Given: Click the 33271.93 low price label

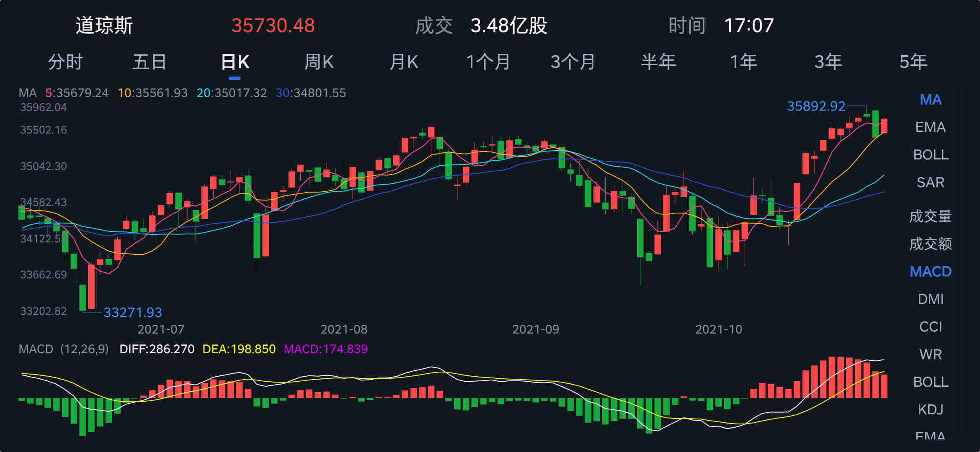Looking at the screenshot, I should coord(133,313).
